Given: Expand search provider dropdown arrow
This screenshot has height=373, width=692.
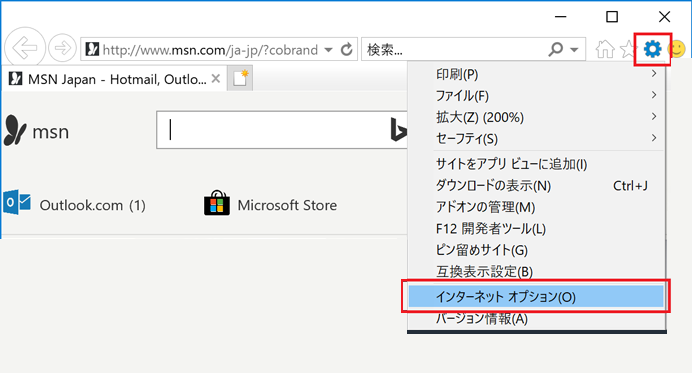Looking at the screenshot, I should [574, 49].
